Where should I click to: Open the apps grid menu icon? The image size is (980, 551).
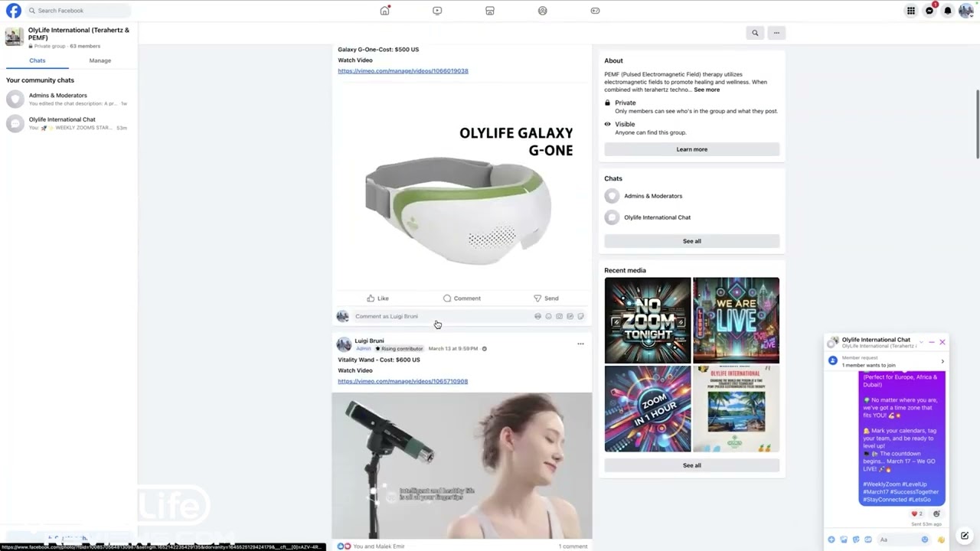(911, 11)
